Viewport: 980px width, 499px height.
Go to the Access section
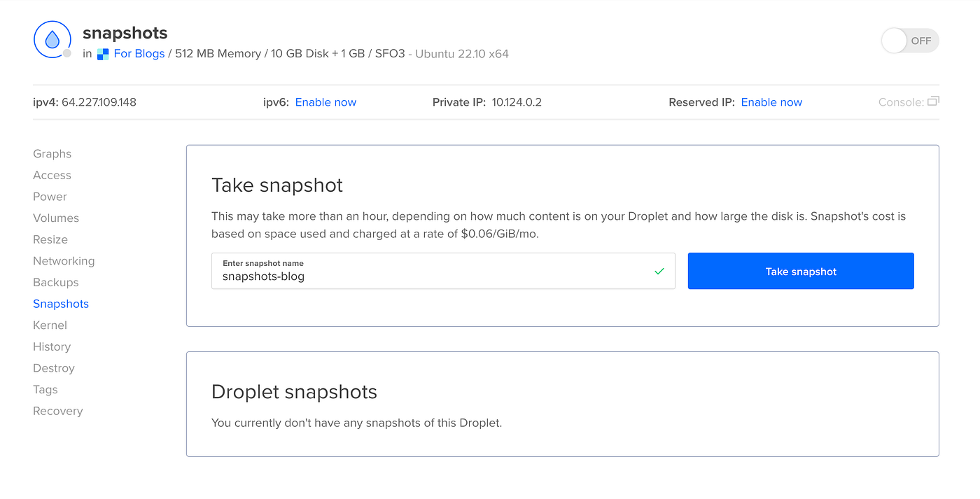(52, 176)
